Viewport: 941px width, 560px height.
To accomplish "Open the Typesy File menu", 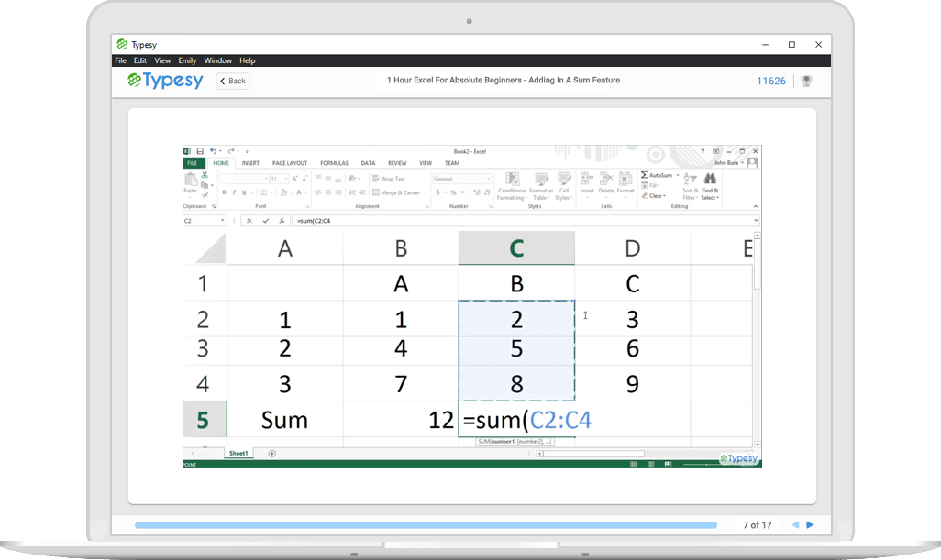I will pos(121,60).
